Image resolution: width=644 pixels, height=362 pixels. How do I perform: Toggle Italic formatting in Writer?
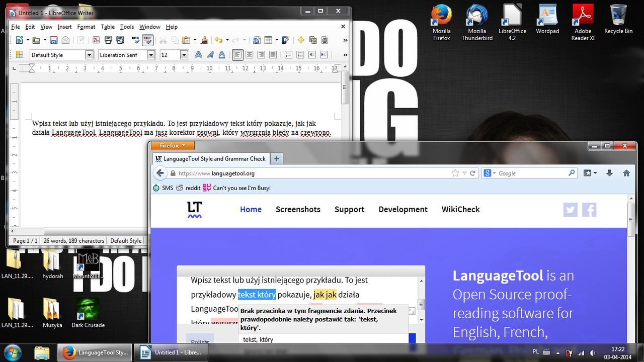point(210,55)
